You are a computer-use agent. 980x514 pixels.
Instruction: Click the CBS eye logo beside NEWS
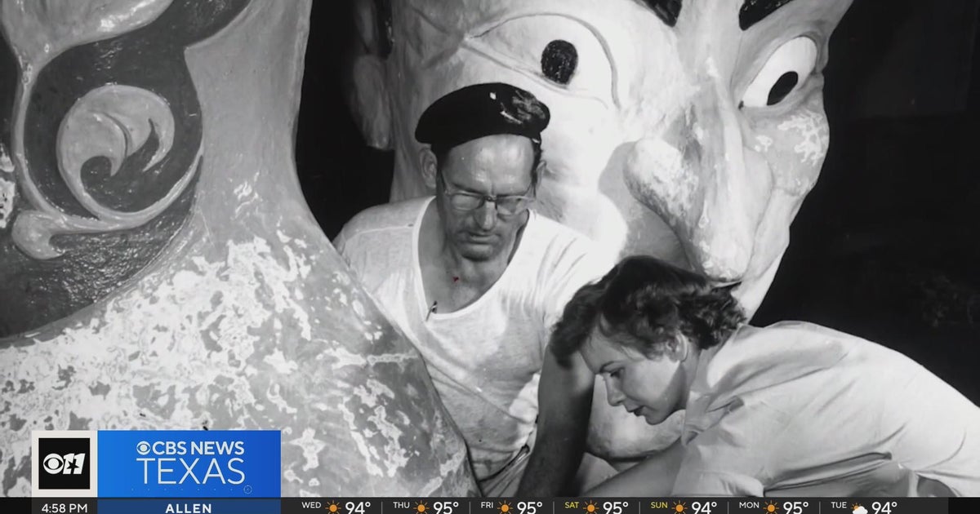tap(144, 448)
